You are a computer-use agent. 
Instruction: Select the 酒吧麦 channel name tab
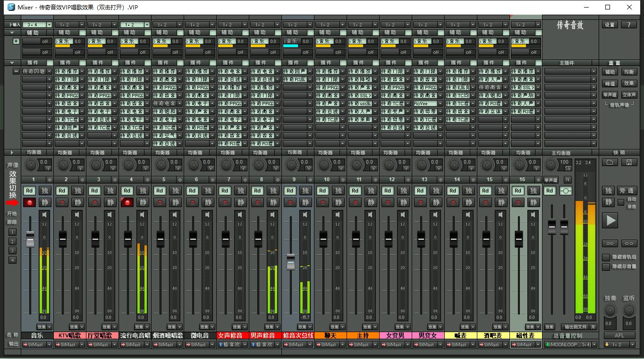[x=493, y=336]
